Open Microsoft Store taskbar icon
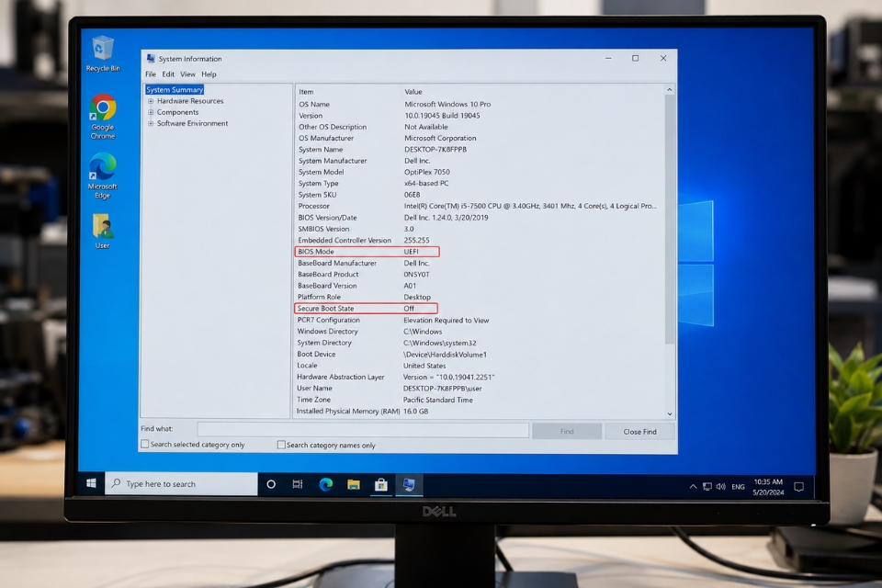Screen dimensions: 882x588 coord(380,484)
